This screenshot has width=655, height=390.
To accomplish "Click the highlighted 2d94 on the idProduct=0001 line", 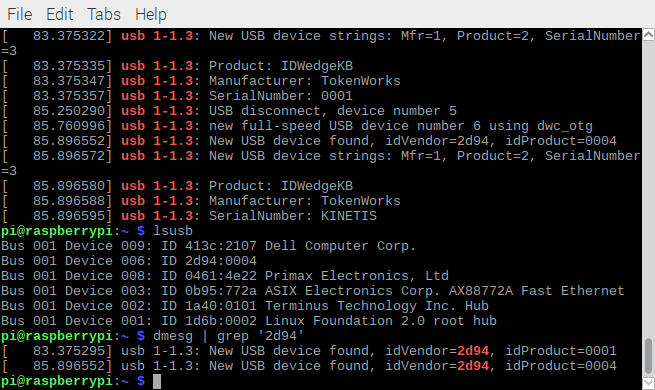I will pyautogui.click(x=473, y=351).
